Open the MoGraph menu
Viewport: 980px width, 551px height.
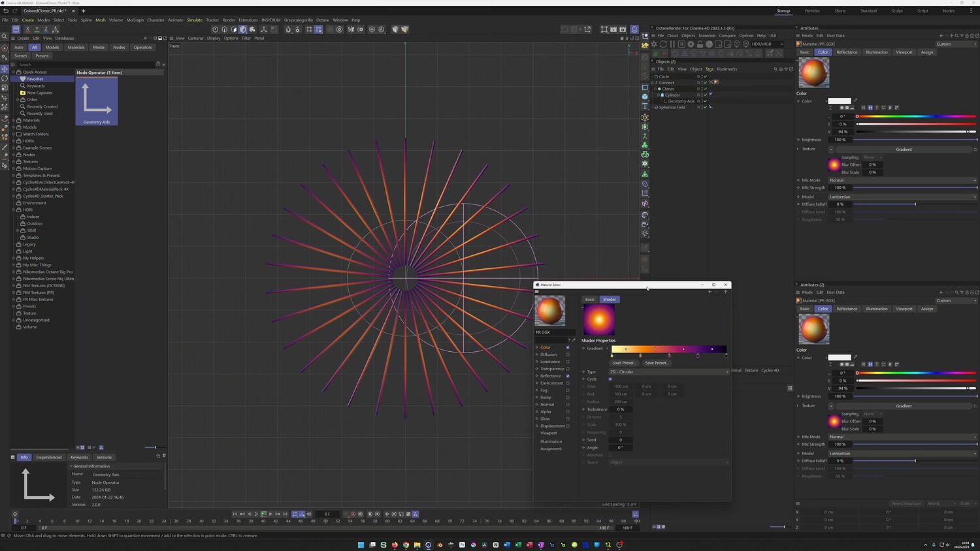(x=135, y=20)
